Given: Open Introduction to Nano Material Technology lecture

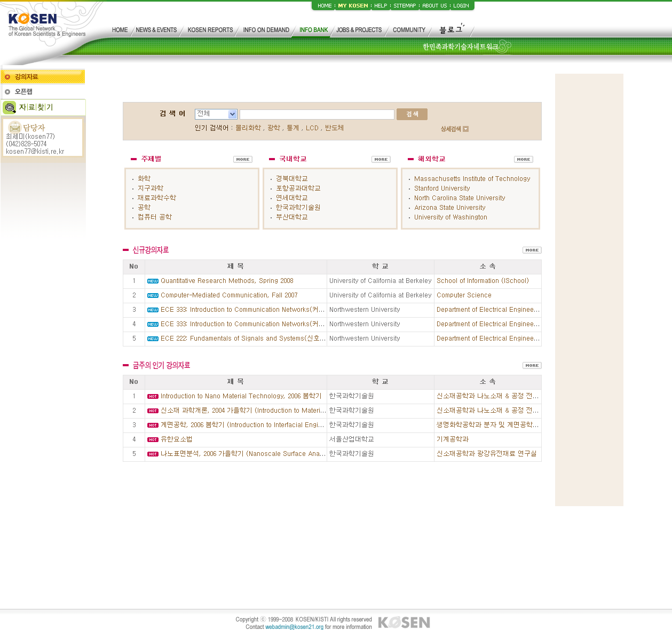Looking at the screenshot, I should click(x=241, y=396).
